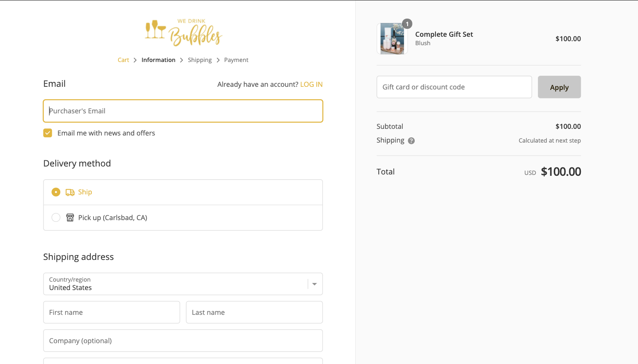Click the We Drink Bubbles logo

click(x=183, y=32)
